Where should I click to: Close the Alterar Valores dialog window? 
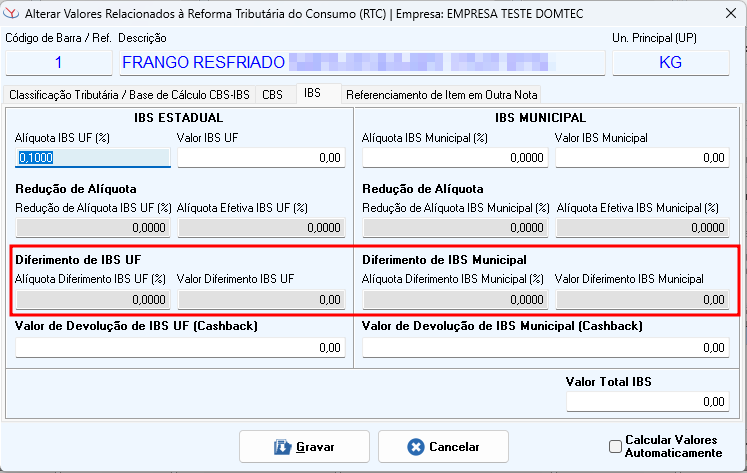tap(725, 14)
